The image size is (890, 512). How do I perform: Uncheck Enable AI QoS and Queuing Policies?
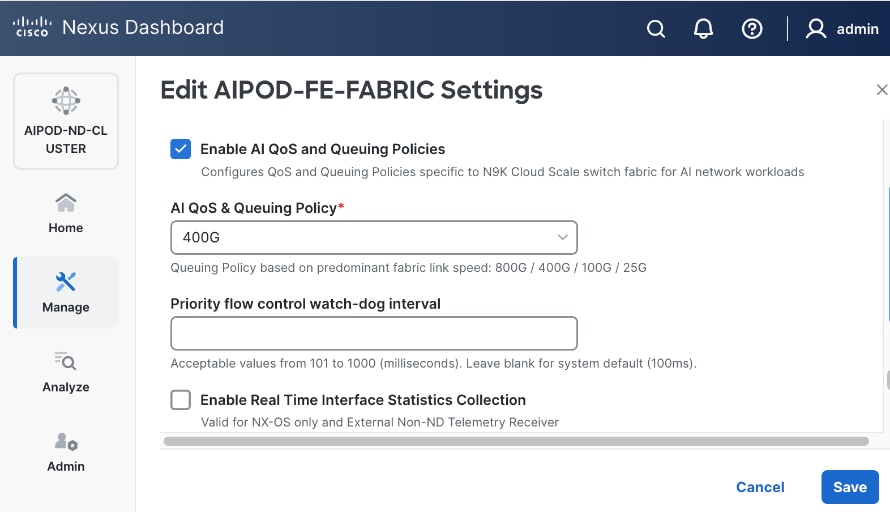click(x=180, y=149)
